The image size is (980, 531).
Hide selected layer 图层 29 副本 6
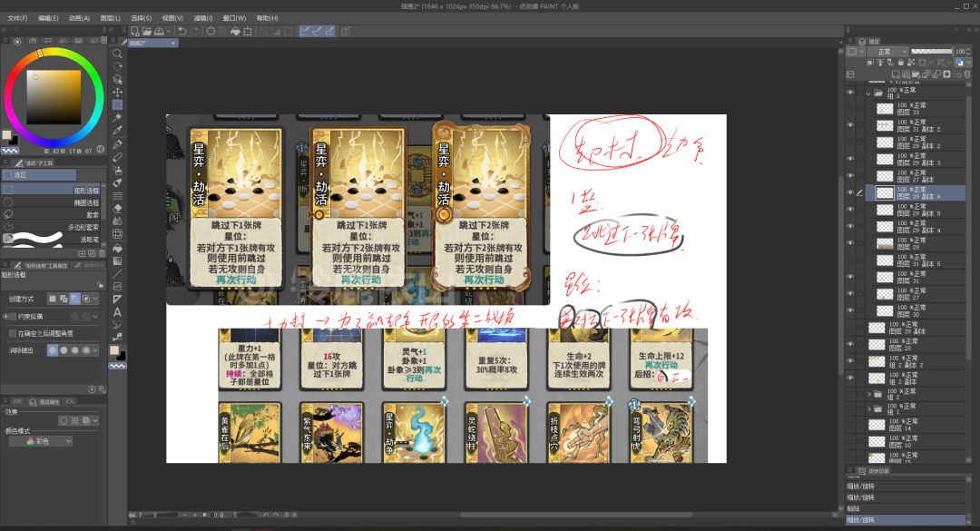click(x=850, y=192)
